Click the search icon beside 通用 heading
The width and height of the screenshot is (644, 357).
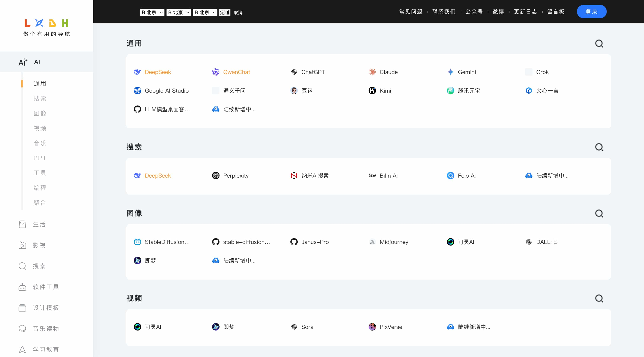599,44
